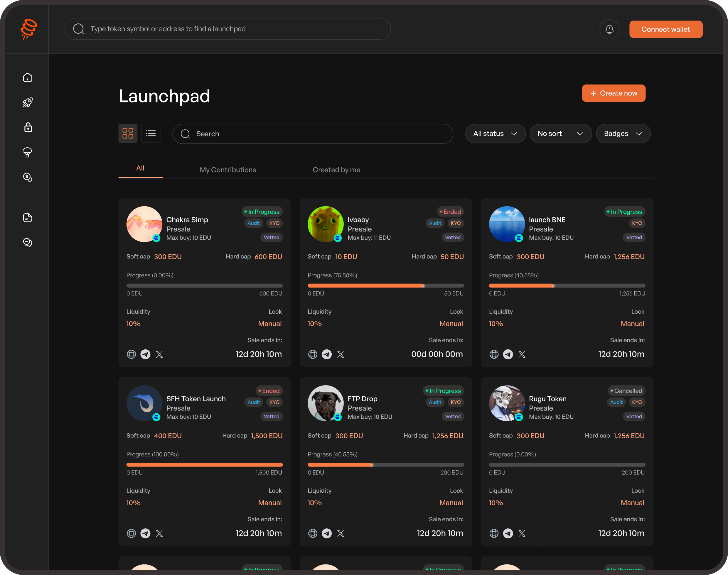Image resolution: width=728 pixels, height=575 pixels.
Task: Switch to list view layout
Action: pos(151,133)
